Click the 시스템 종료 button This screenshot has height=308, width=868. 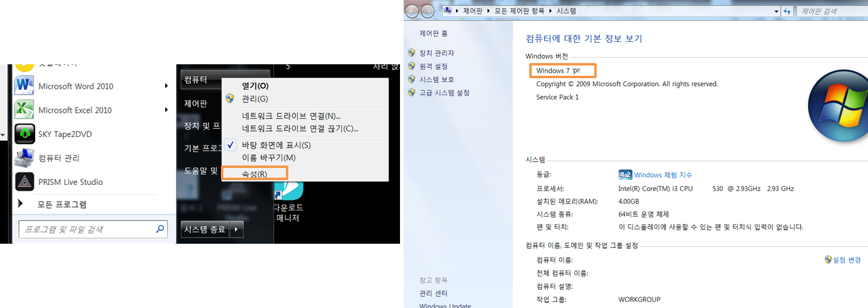tap(205, 229)
